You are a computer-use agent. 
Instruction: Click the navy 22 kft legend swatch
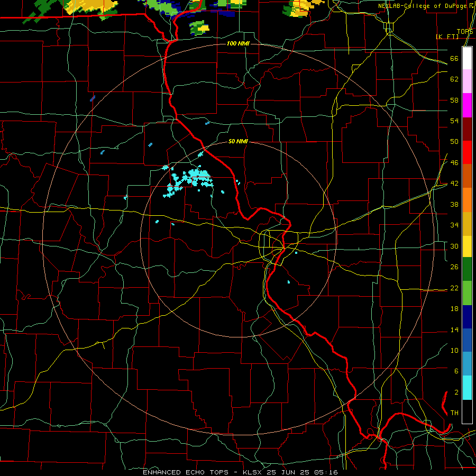[467, 317]
